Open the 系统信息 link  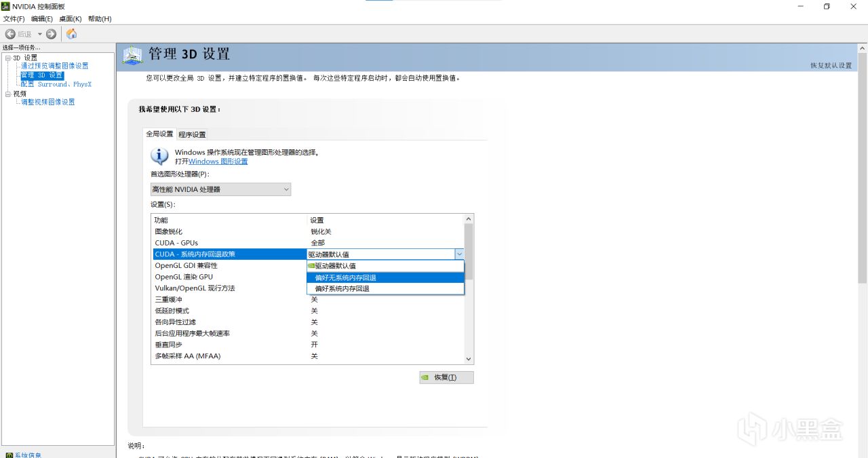coord(28,455)
